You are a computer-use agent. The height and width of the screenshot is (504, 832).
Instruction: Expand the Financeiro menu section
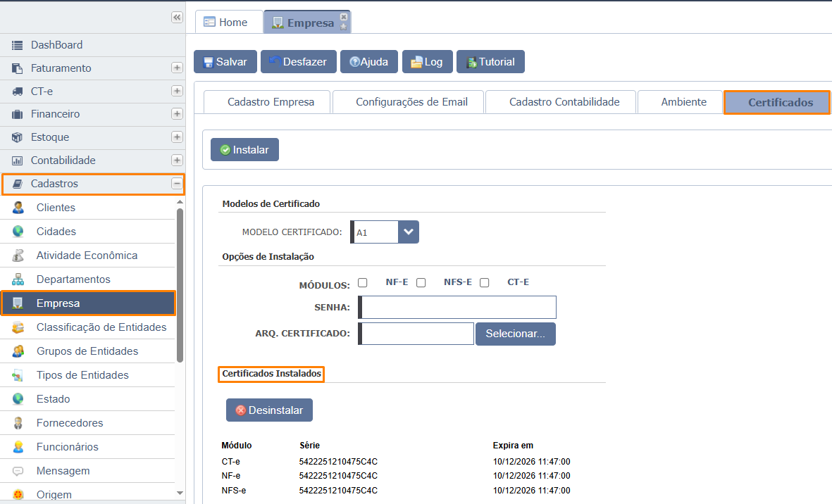[178, 114]
